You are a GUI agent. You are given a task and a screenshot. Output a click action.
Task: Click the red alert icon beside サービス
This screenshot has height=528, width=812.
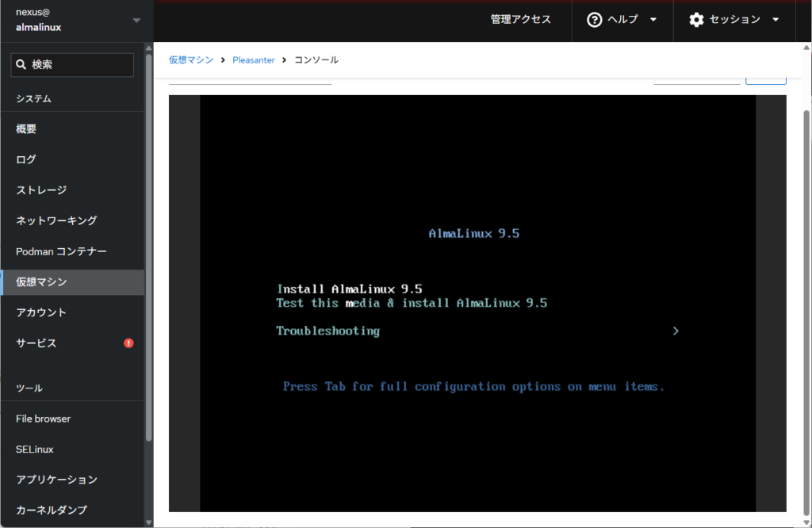[128, 343]
